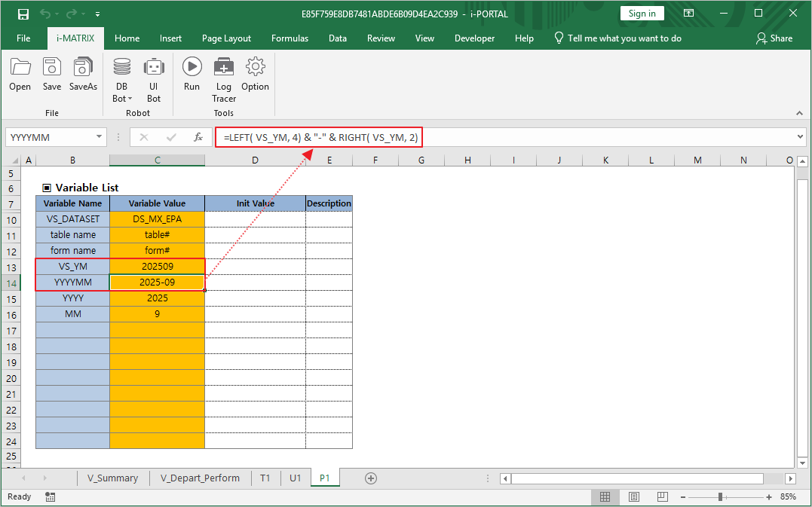Click the Sign in button
This screenshot has width=812, height=507.
tap(642, 13)
